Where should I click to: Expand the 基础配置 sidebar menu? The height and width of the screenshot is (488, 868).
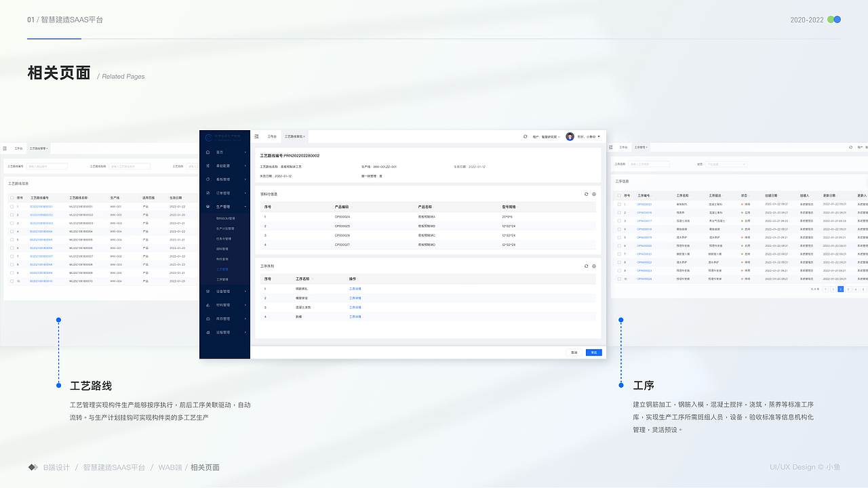[x=245, y=165]
